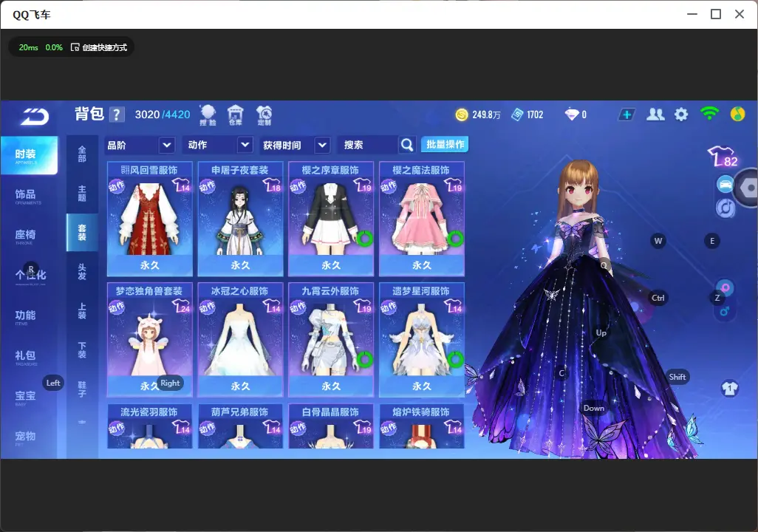
Task: Click the 创建快捷方式 text
Action: [x=104, y=47]
